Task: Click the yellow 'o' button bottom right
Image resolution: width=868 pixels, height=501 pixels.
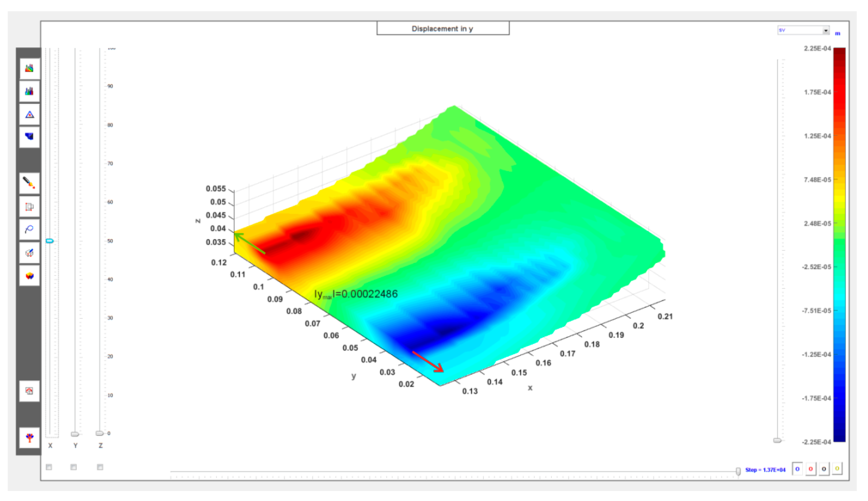Action: point(837,469)
